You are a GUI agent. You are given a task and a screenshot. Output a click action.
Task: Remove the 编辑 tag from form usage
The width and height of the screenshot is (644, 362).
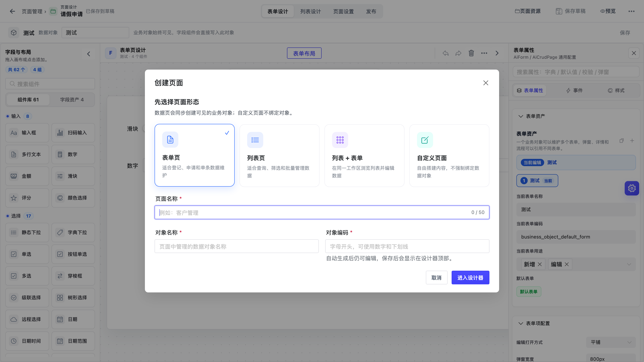coord(567,264)
